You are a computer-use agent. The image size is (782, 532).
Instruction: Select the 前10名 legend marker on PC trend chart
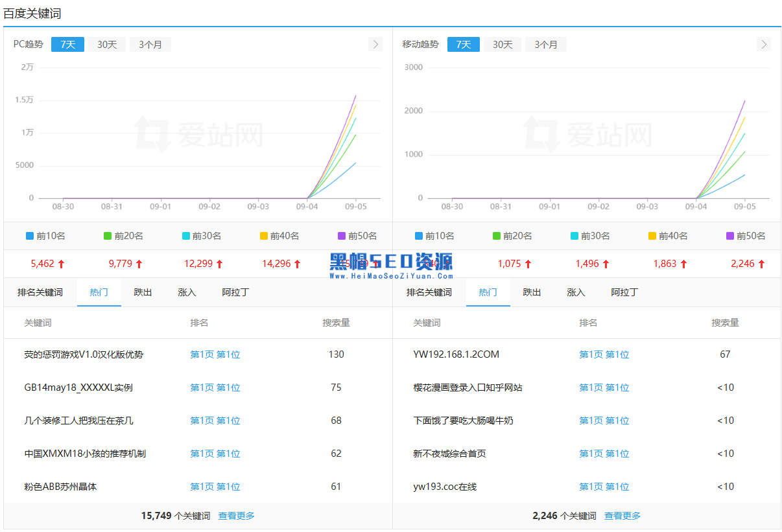[x=30, y=235]
